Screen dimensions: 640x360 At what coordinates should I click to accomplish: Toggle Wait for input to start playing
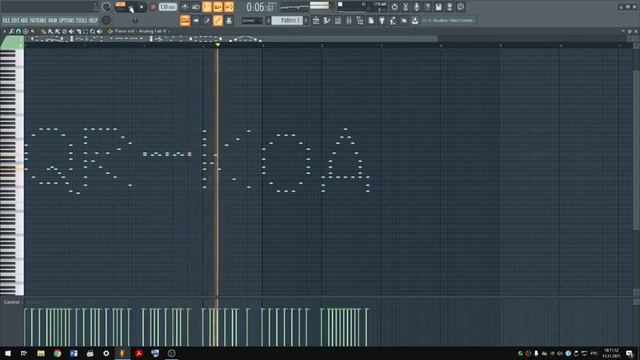click(196, 7)
